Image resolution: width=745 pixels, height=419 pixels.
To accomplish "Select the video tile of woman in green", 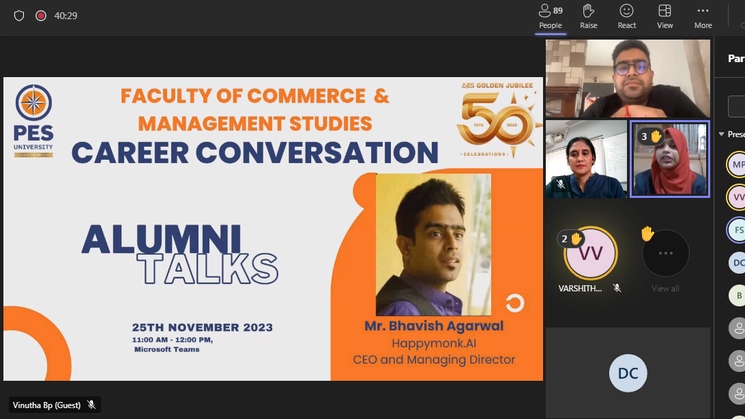I will point(586,160).
